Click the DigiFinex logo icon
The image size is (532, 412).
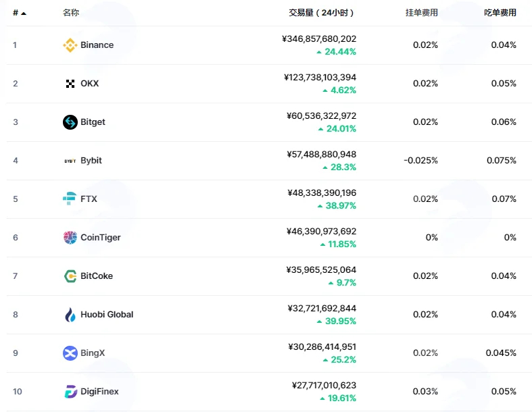(x=70, y=392)
